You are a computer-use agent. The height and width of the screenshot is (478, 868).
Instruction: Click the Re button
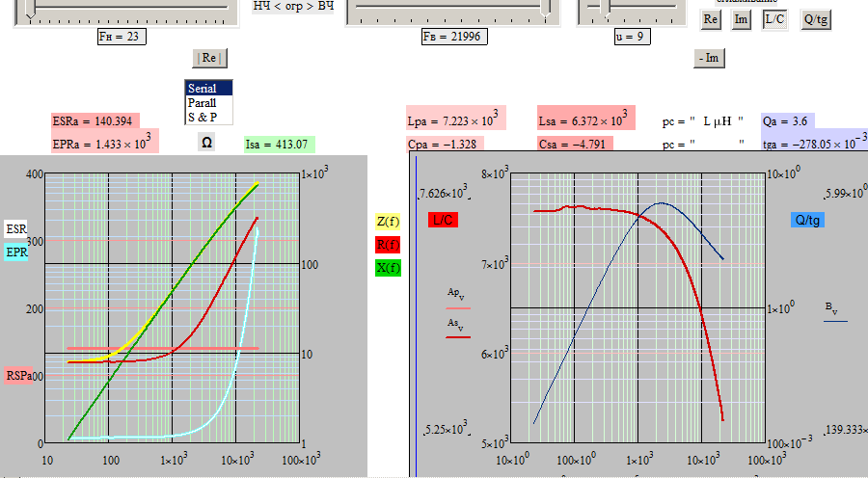[x=710, y=20]
